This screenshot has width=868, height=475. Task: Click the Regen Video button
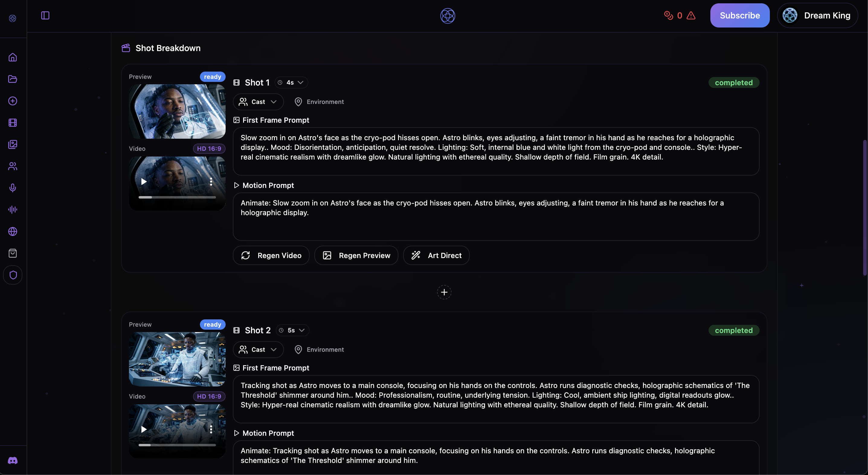coord(271,256)
